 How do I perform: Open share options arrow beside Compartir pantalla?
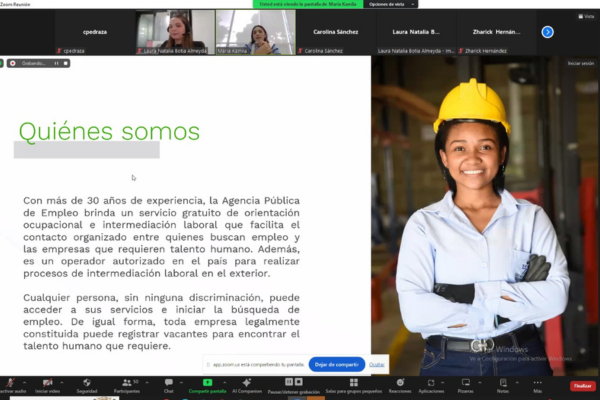pyautogui.click(x=225, y=382)
